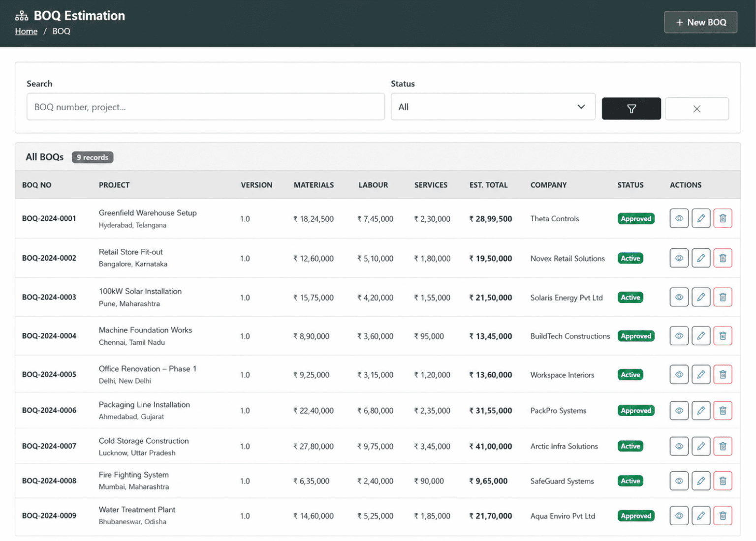Edit BOQ-2024-0006 PackPro Systems entry
The height and width of the screenshot is (541, 756).
point(701,411)
